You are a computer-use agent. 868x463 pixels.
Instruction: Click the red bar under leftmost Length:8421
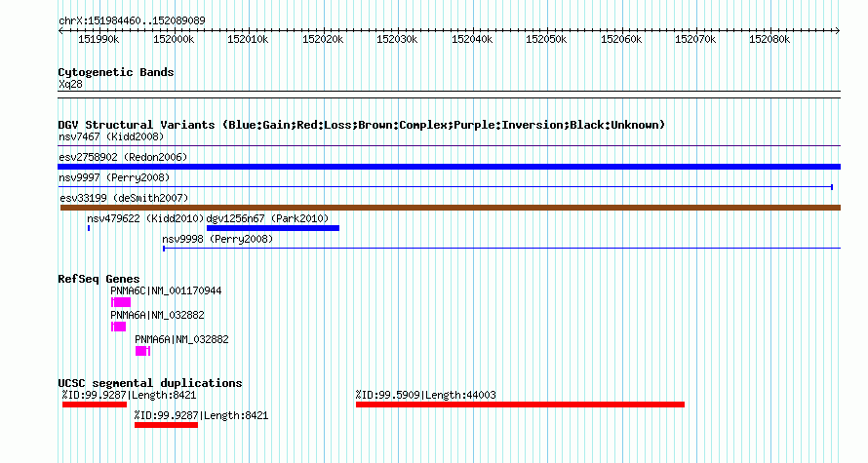coord(95,405)
